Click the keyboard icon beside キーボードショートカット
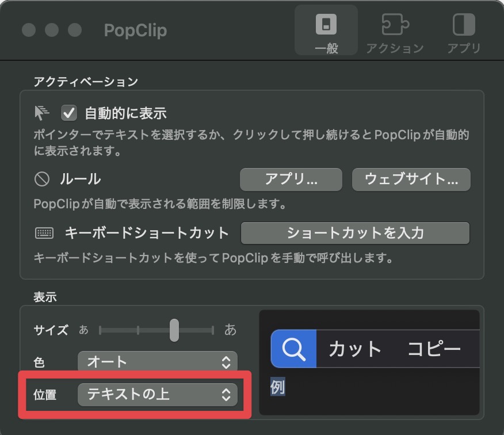Screen dimensions: 504x435 pyautogui.click(x=44, y=233)
